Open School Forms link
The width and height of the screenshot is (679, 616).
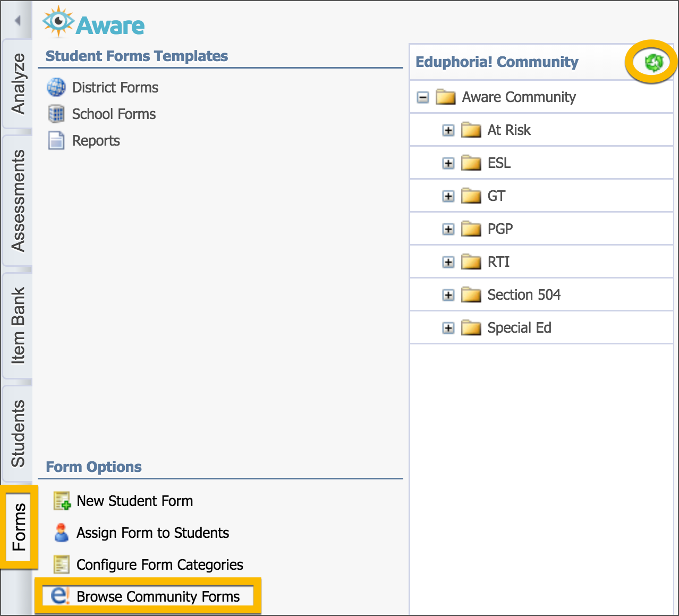[114, 114]
